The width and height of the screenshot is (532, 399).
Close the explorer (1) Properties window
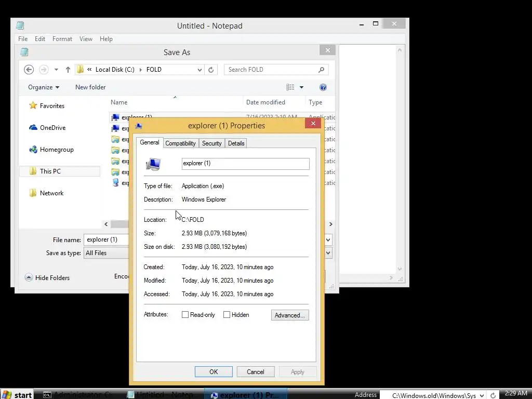click(313, 124)
